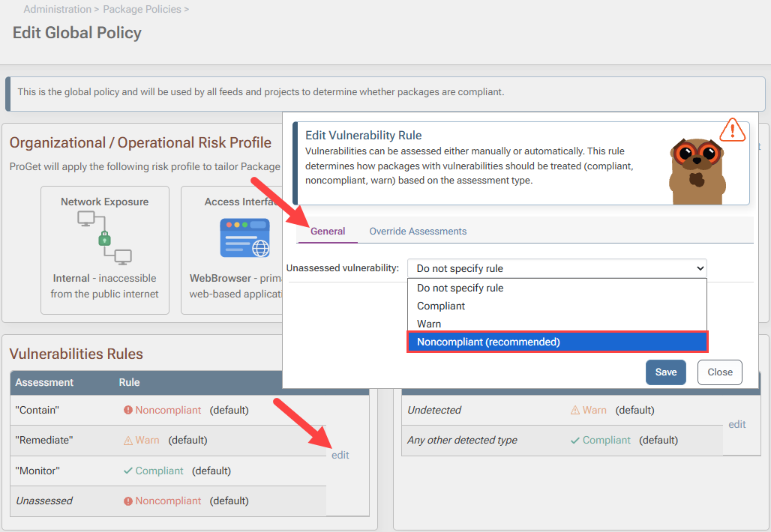Click the ProGet mascot illustration
Image resolution: width=771 pixels, height=532 pixels.
click(697, 171)
